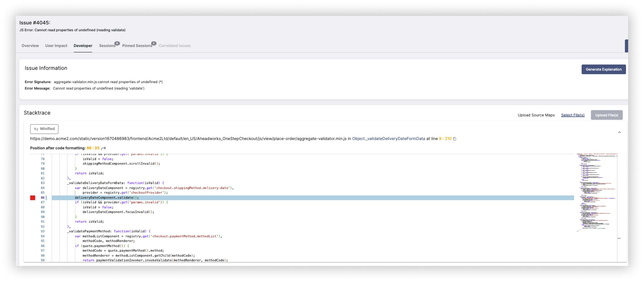Click the strikethrough icon inside the Minified button
Screen dimensions: 644x282
[36, 129]
